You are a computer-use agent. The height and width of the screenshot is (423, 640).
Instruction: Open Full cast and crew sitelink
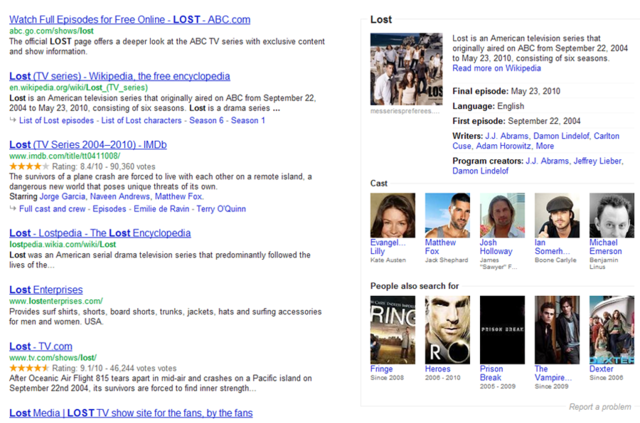click(x=52, y=209)
